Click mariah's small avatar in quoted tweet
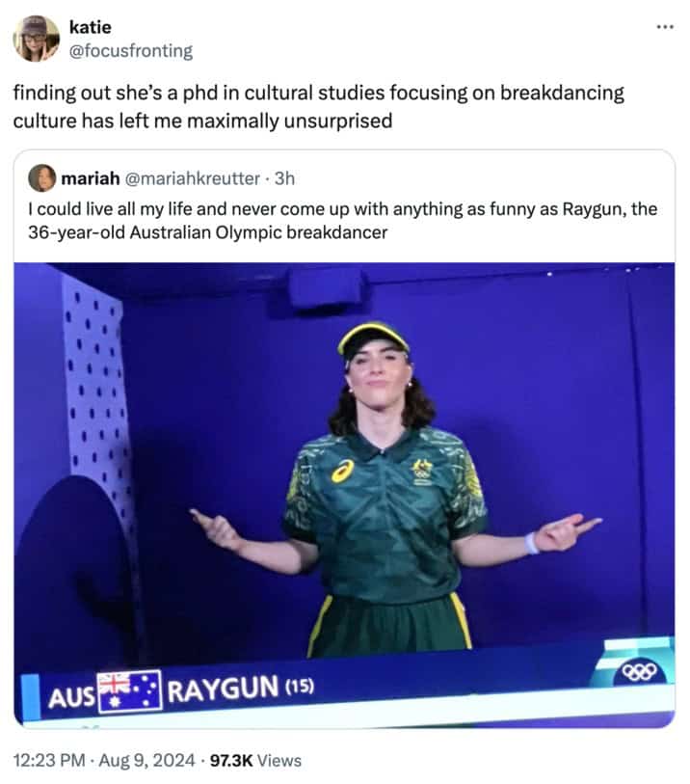The height and width of the screenshot is (784, 690). [42, 178]
